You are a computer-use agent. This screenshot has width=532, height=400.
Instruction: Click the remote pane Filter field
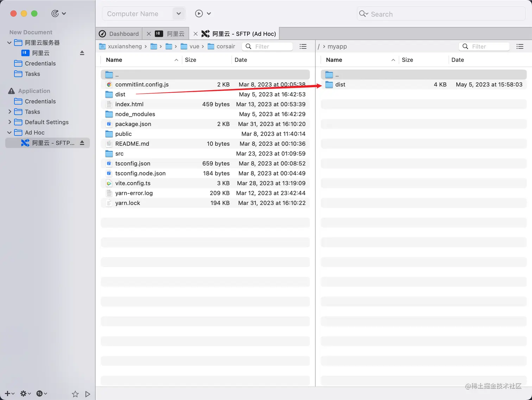click(x=484, y=46)
